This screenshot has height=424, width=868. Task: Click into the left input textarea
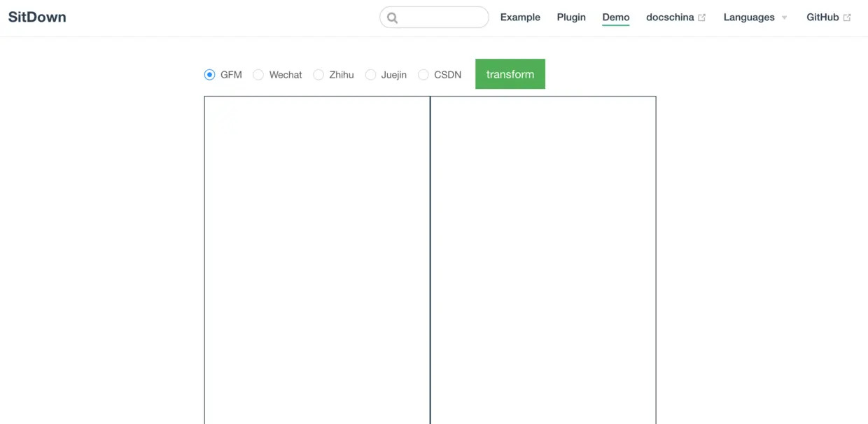coord(317,260)
